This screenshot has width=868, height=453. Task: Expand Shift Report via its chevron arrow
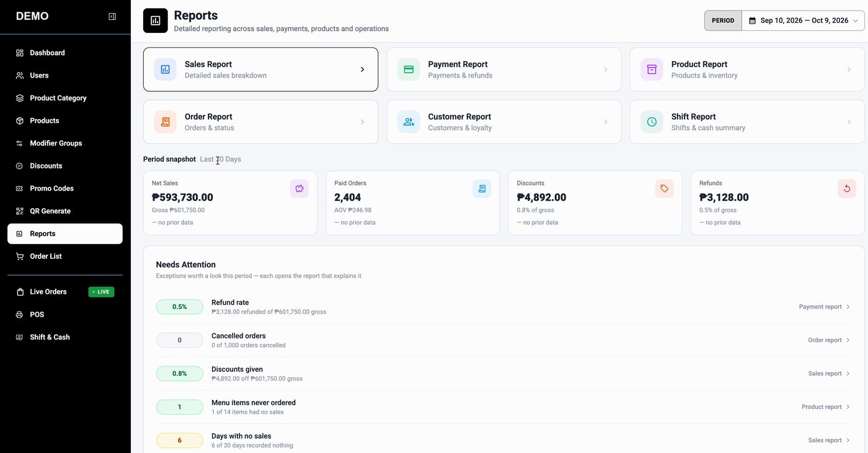849,122
